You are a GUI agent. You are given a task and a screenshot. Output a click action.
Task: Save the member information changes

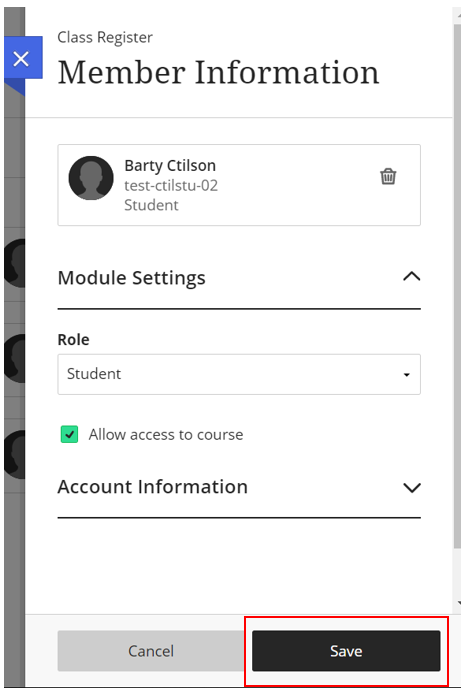pos(346,651)
